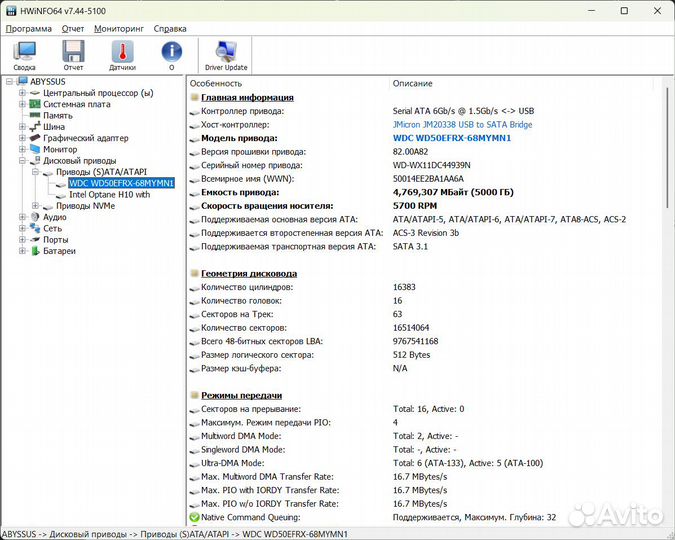The image size is (675, 540).
Task: Open JMicron JM20338 USB to SATA Bridge link
Action: click(462, 124)
